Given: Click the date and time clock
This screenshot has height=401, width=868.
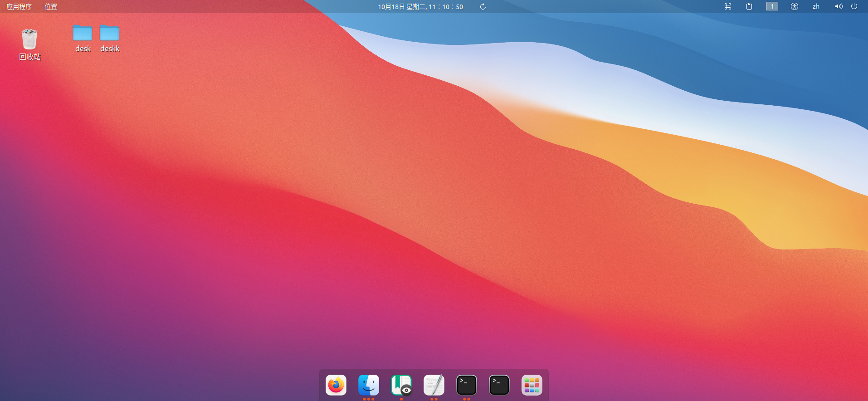Looking at the screenshot, I should point(420,6).
